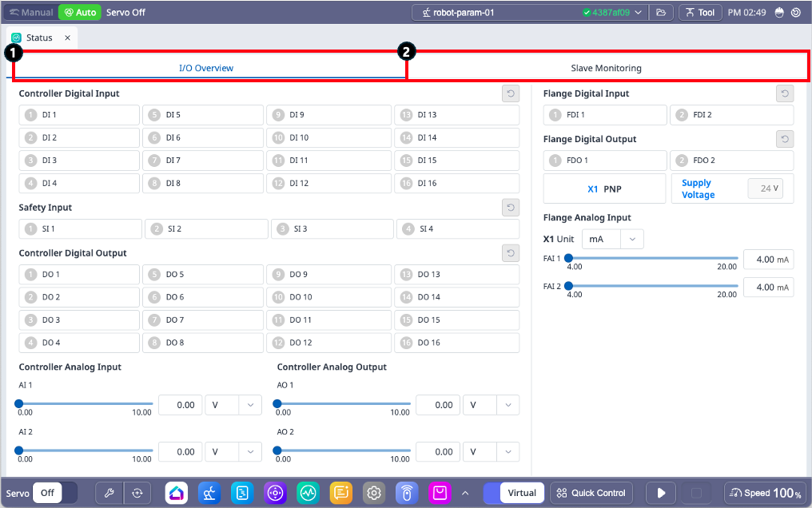This screenshot has width=812, height=508.
Task: Toggle controller digital output DO 5
Action: [203, 275]
